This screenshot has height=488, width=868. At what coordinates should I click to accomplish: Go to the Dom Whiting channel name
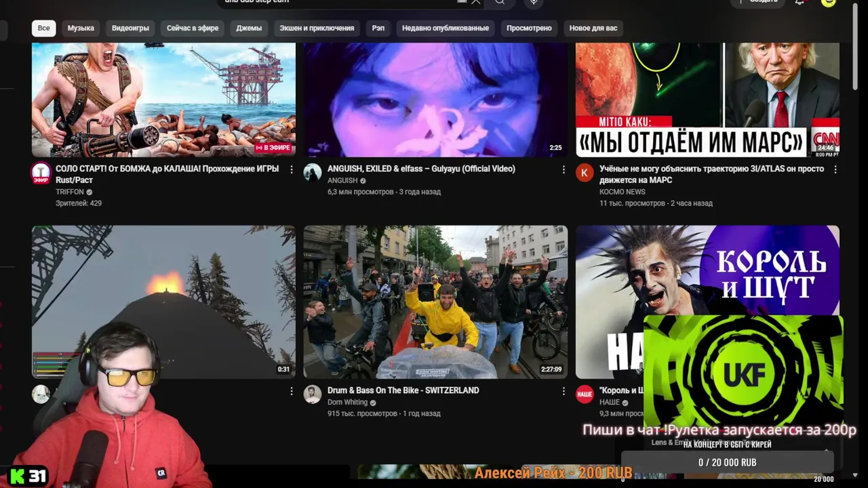(x=347, y=403)
